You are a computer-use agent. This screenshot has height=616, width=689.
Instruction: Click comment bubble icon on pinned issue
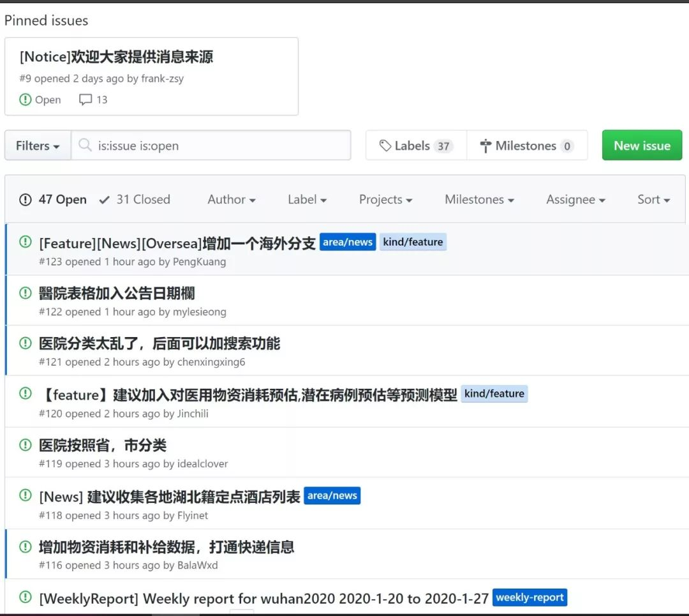point(85,100)
